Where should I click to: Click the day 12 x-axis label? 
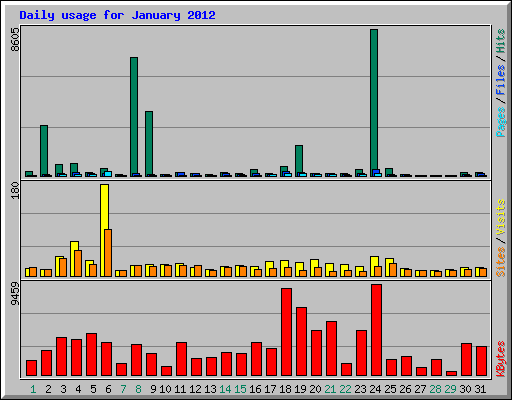point(195,389)
